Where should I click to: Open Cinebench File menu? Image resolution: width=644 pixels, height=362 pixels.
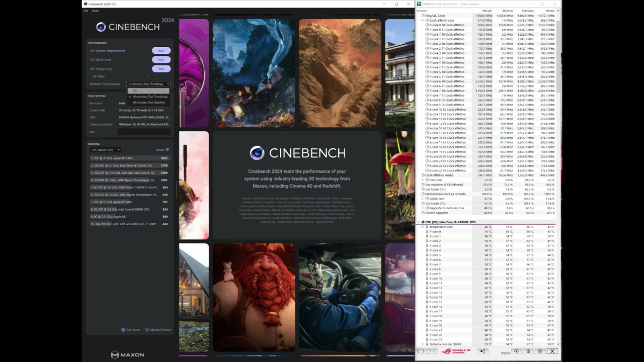[86, 11]
